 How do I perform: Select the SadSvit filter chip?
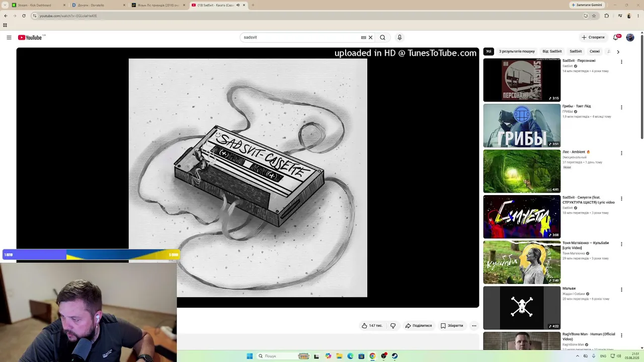coord(576,51)
